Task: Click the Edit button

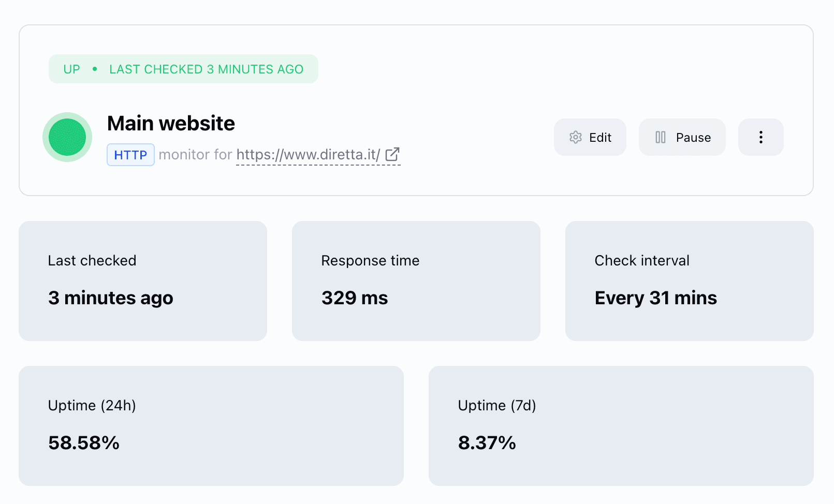Action: coord(590,137)
